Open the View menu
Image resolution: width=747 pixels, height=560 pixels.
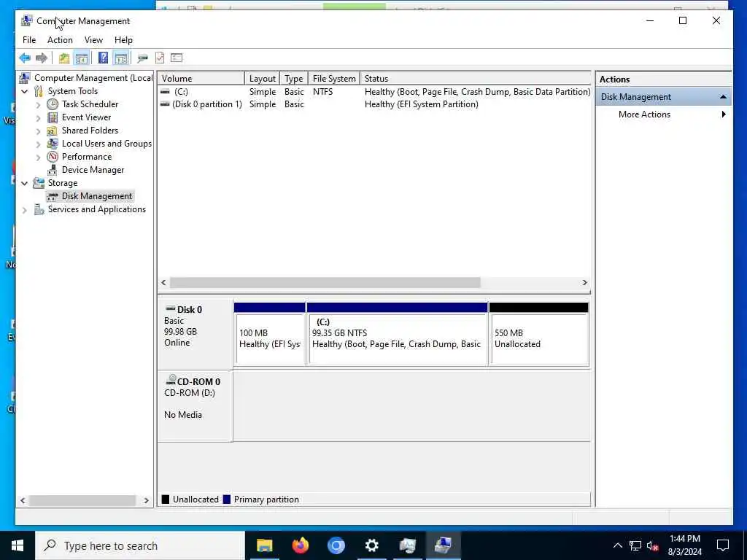coord(93,40)
